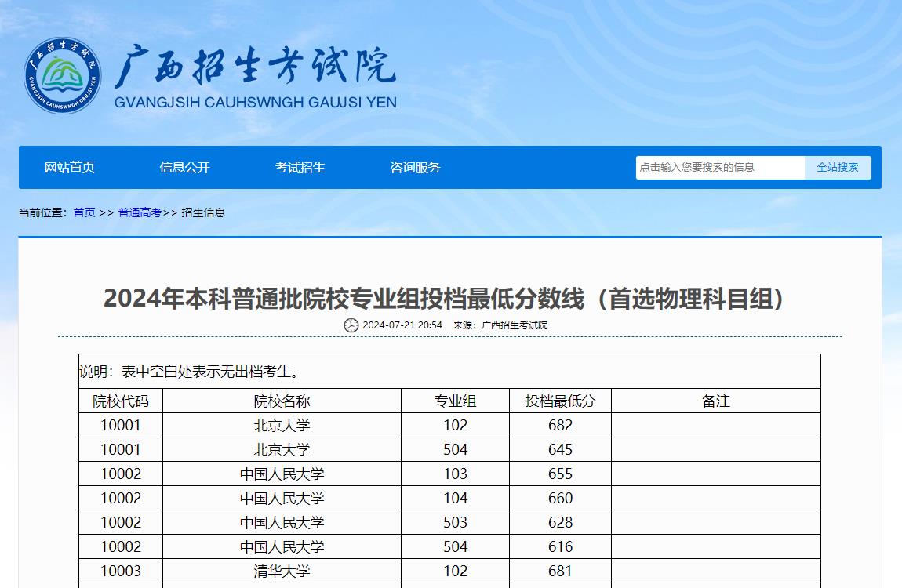The height and width of the screenshot is (588, 902).
Task: Click the 院校代码 column header
Action: pyautogui.click(x=121, y=401)
